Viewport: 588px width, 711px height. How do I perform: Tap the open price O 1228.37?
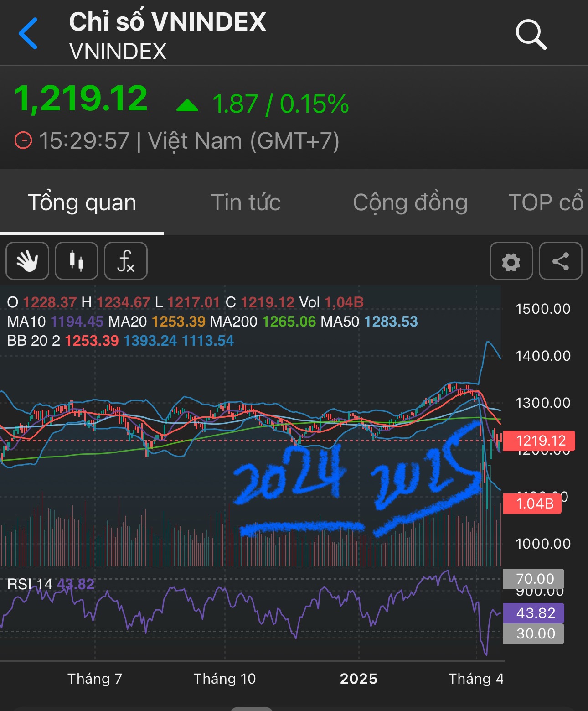(x=42, y=302)
